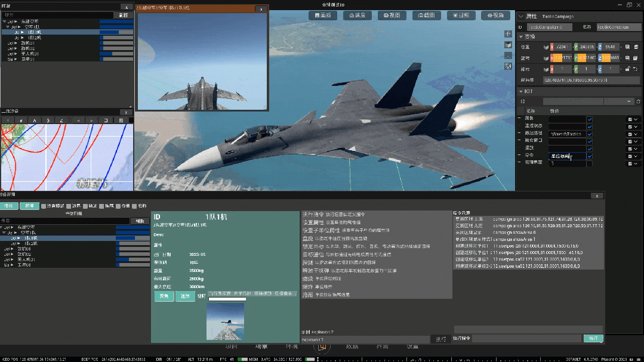Open the 视图 view option in the viewport toolbar
The width and height of the screenshot is (644, 362).
pos(392,15)
